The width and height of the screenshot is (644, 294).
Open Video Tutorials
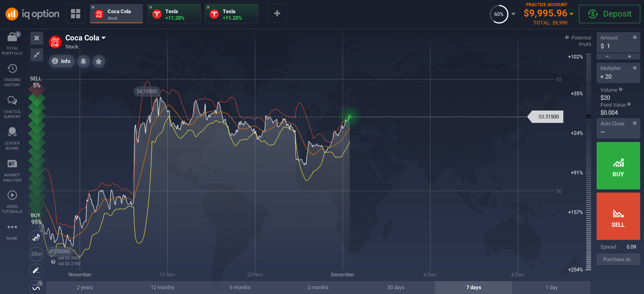(12, 202)
